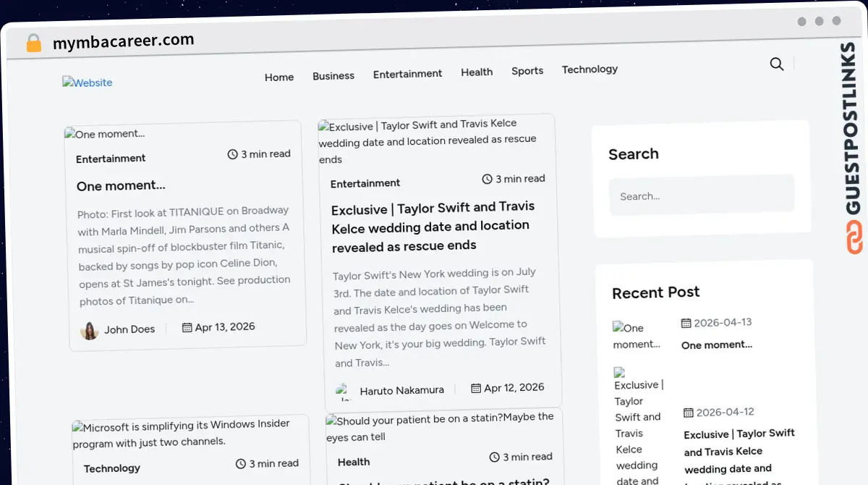Click calendar icon beside 2026-04-12
Image resolution: width=868 pixels, height=485 pixels.
pyautogui.click(x=689, y=413)
